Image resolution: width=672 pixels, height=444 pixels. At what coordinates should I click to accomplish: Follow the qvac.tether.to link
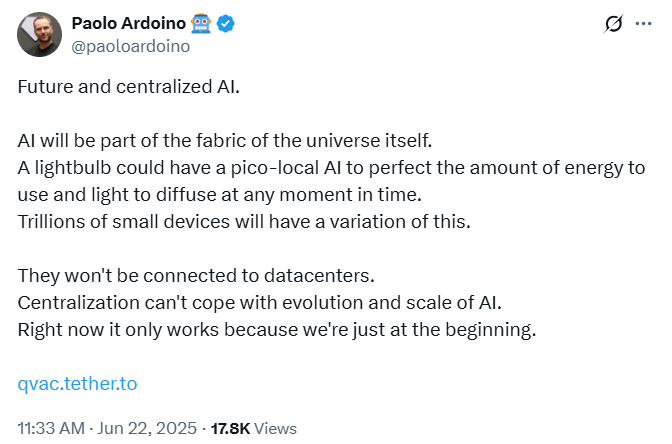click(77, 384)
